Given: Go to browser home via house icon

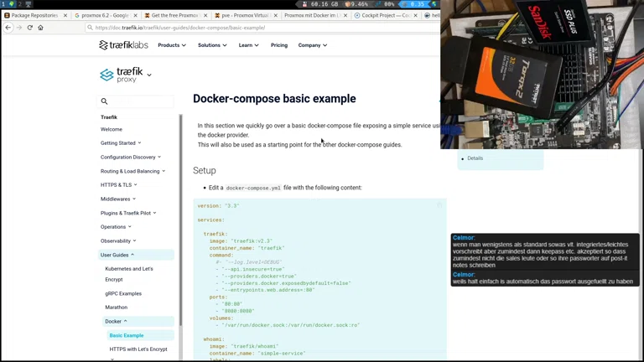Looking at the screenshot, I should (x=40, y=28).
